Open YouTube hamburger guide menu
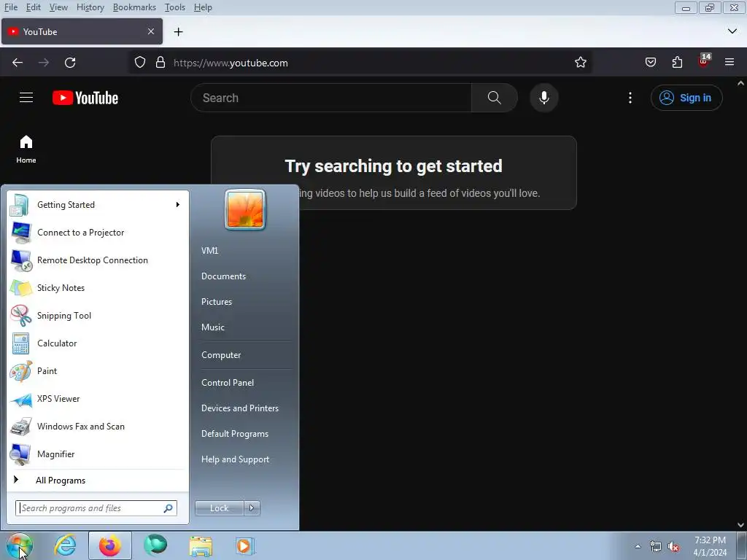This screenshot has width=747, height=560. click(x=26, y=98)
